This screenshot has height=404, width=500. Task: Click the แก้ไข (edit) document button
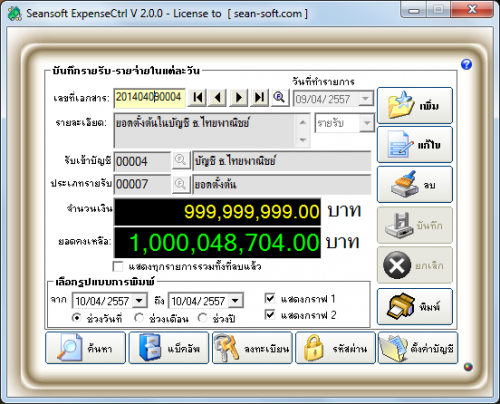[x=415, y=145]
